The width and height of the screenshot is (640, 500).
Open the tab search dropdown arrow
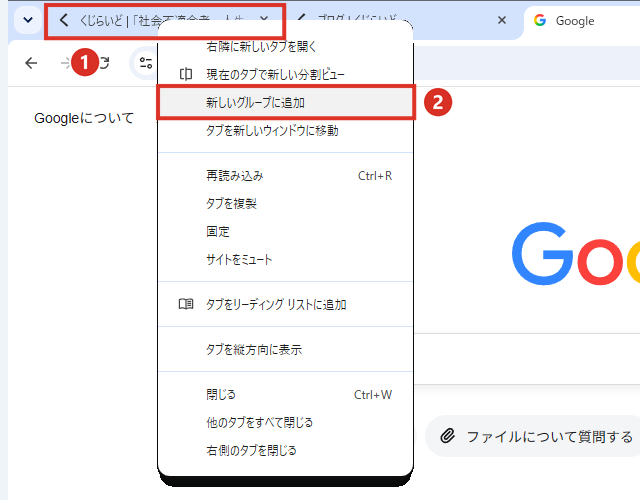(x=28, y=20)
